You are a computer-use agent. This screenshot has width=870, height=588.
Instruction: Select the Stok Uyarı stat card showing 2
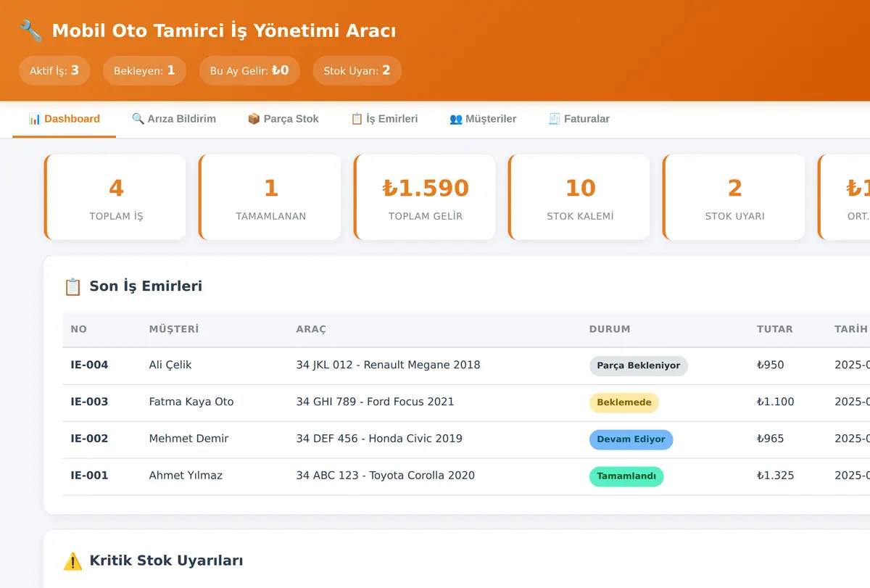coord(734,197)
